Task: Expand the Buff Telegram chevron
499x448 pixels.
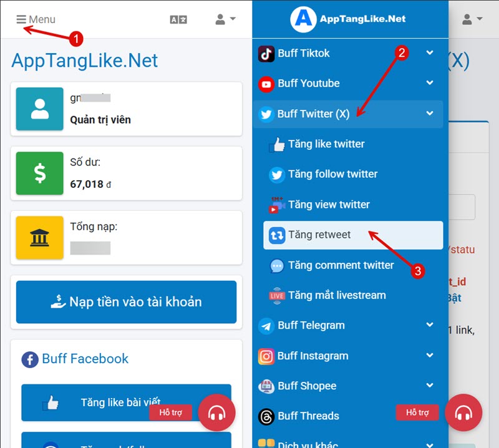Action: pyautogui.click(x=430, y=325)
